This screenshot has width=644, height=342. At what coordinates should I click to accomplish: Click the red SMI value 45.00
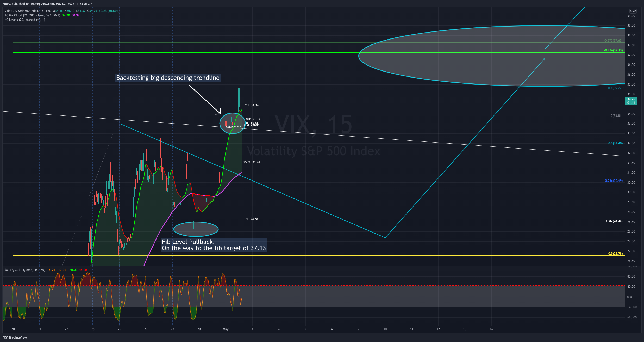pos(83,270)
